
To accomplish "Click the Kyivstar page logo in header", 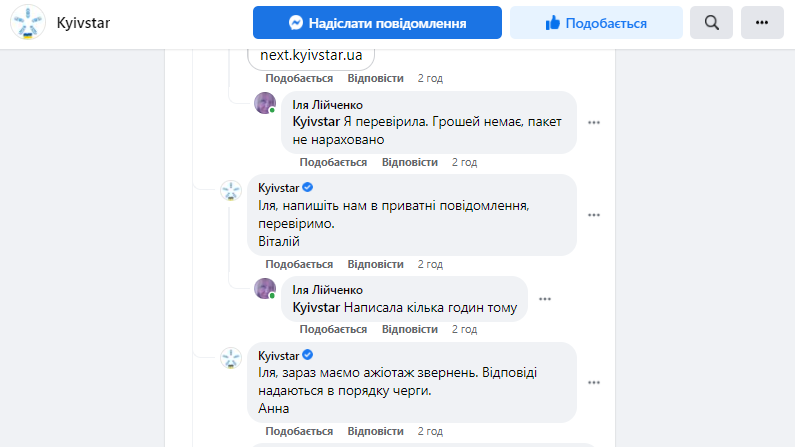I will point(28,22).
